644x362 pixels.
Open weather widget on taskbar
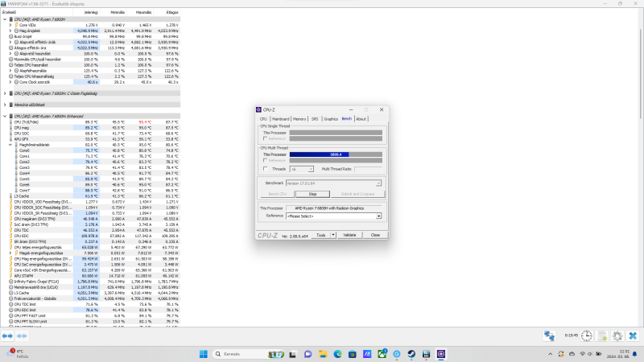(x=16, y=354)
